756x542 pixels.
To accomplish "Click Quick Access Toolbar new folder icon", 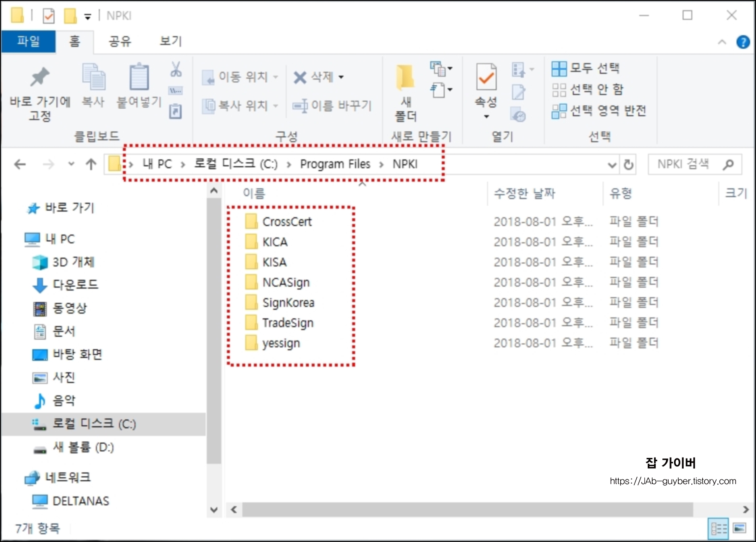I will 70,16.
